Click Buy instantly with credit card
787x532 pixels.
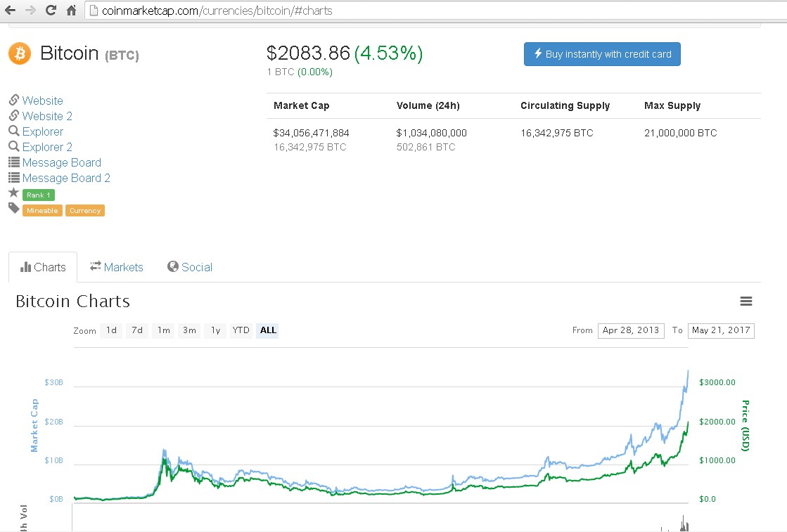(602, 54)
